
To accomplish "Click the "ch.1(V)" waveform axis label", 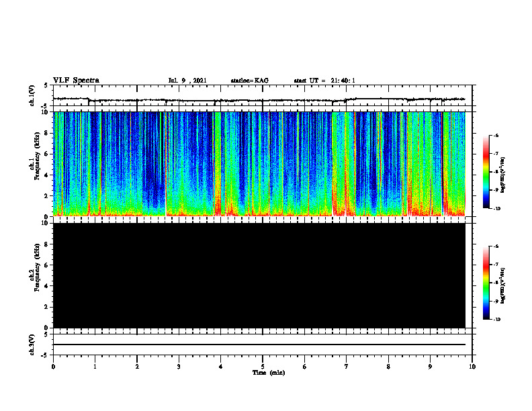I will [32, 95].
